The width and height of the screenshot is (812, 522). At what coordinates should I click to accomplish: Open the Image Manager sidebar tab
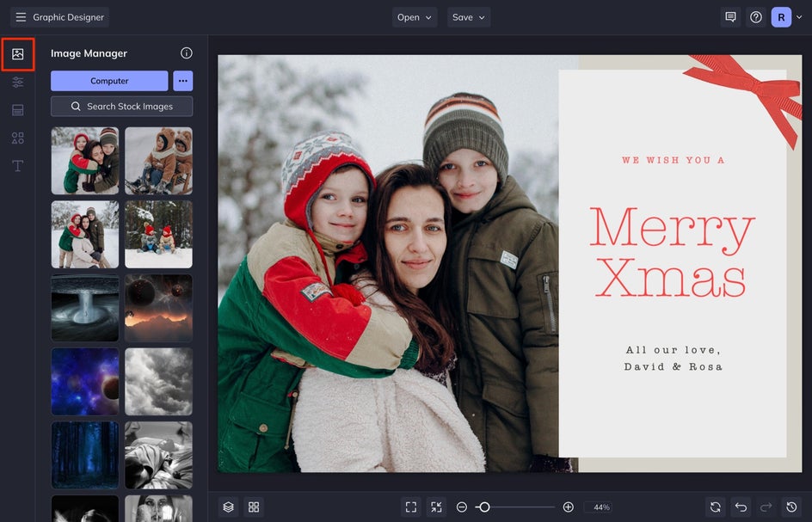point(17,54)
